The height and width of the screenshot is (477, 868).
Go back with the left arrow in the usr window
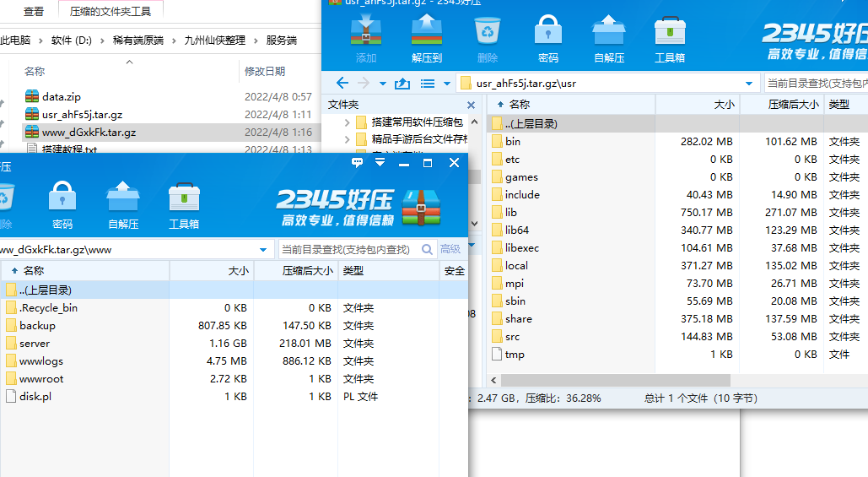(x=342, y=83)
